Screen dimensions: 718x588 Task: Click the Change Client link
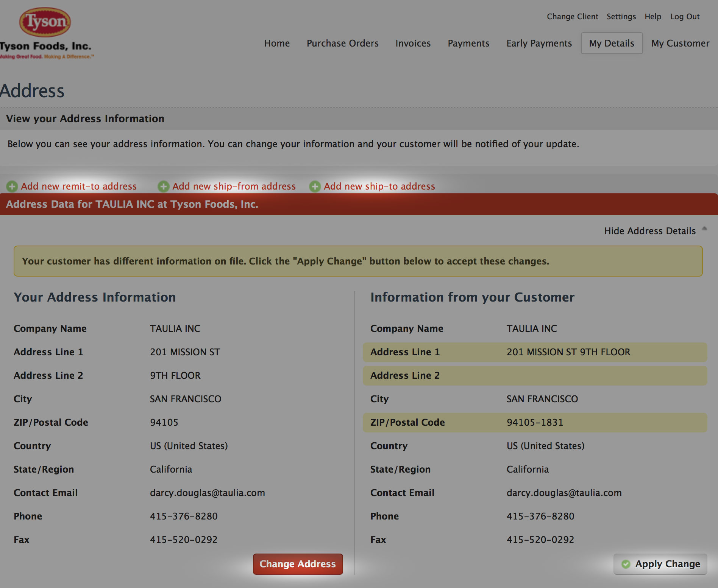click(x=572, y=17)
